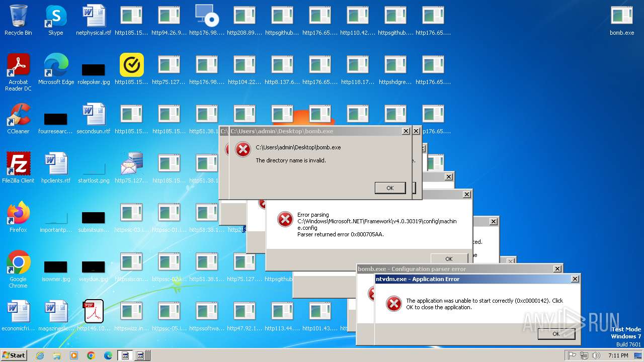Select the httpssoftwa... file icon
Viewport: 644px width, 362px height.
pyautogui.click(x=207, y=316)
